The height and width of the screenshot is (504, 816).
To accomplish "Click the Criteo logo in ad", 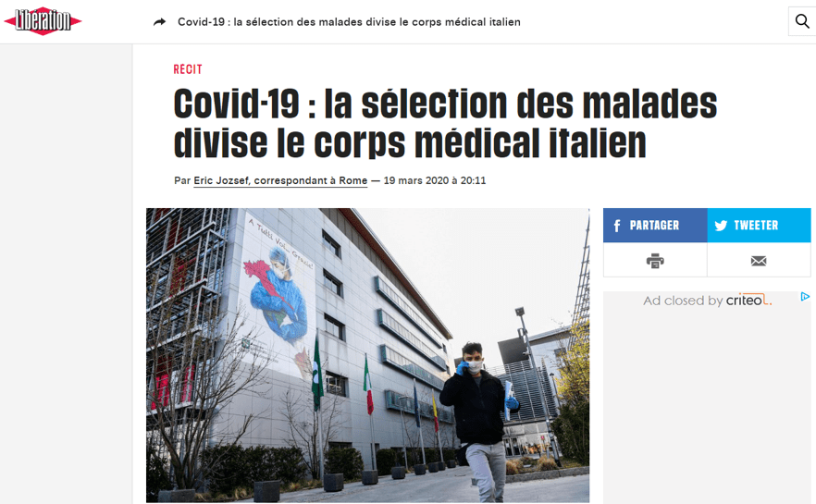I will pos(748,301).
